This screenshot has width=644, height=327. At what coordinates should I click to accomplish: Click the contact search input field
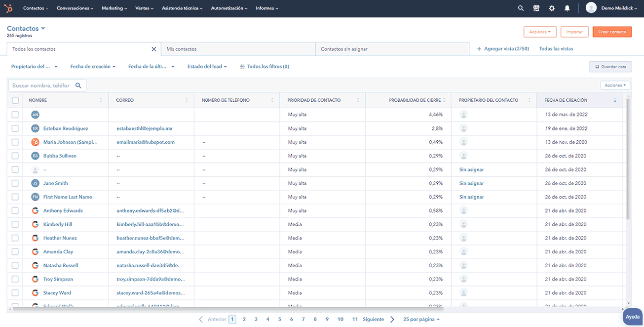(42, 85)
